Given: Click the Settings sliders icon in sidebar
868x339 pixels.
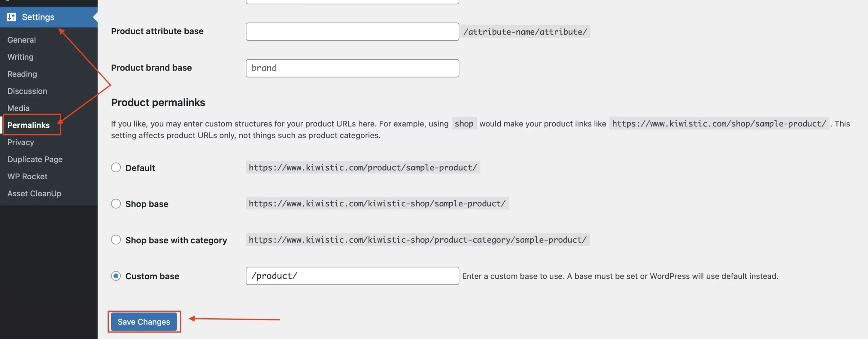Looking at the screenshot, I should [11, 17].
